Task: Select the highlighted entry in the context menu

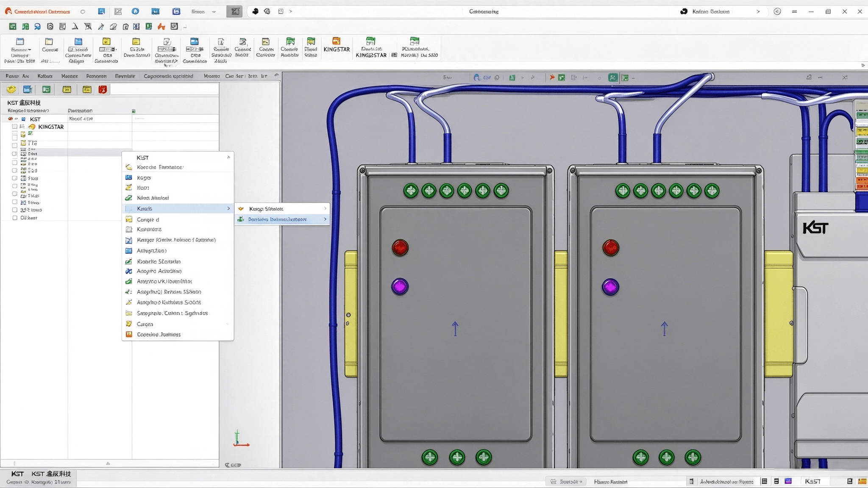Action: coord(178,208)
